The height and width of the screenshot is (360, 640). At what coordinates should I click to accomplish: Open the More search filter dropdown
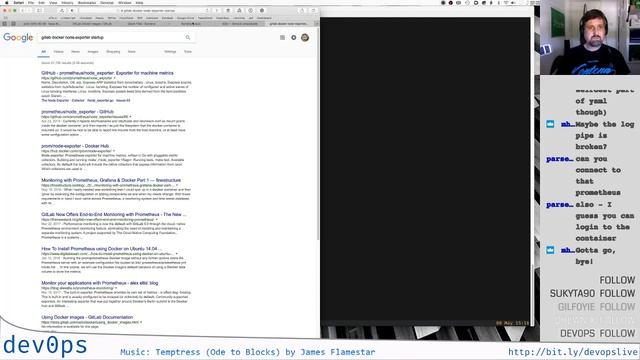(131, 52)
